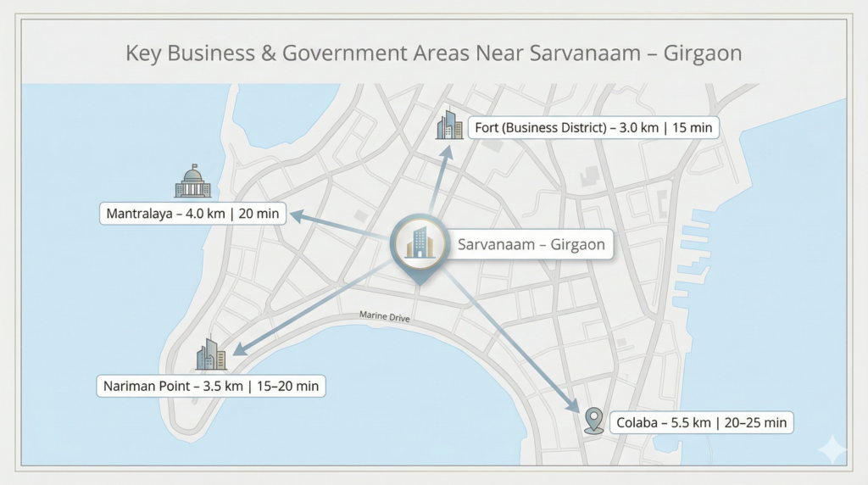Open the Nariman Point – 3.5 km label
The width and height of the screenshot is (868, 485).
tap(212, 387)
